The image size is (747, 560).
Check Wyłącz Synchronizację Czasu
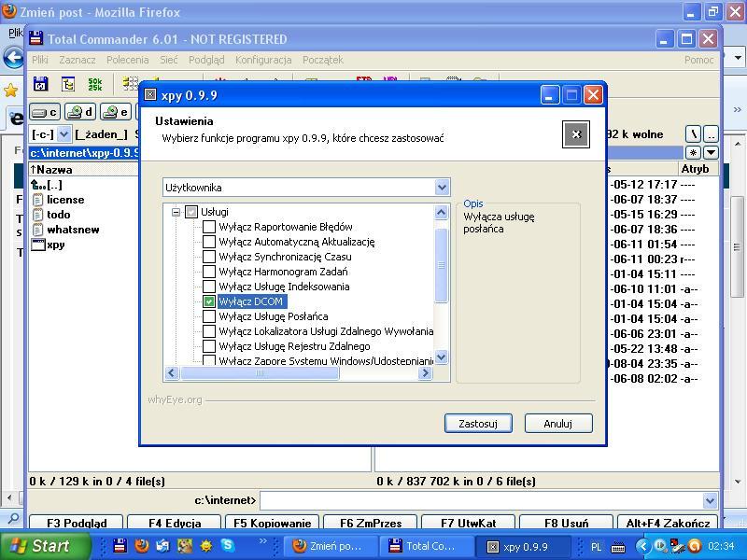click(208, 257)
